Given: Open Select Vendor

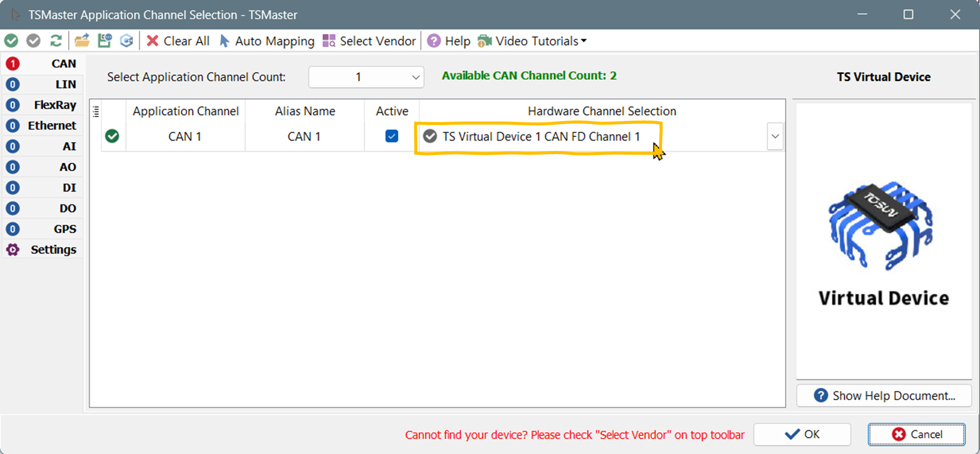Looking at the screenshot, I should coord(369,41).
